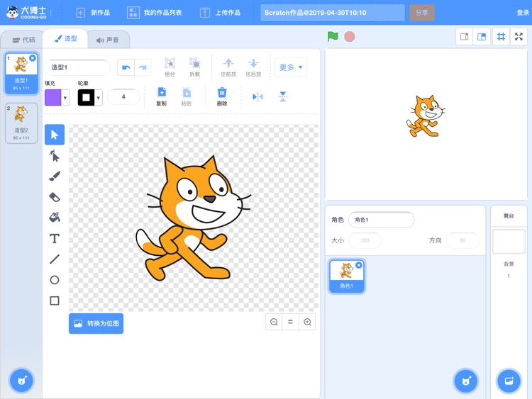Click the green flag to run
This screenshot has height=399, width=532.
[x=333, y=36]
